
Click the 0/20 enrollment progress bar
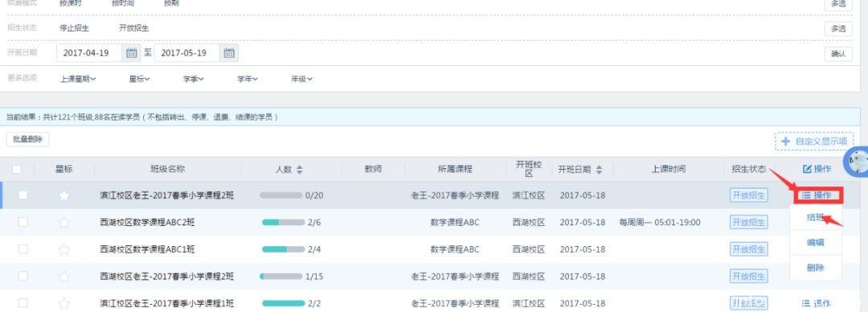click(x=280, y=195)
